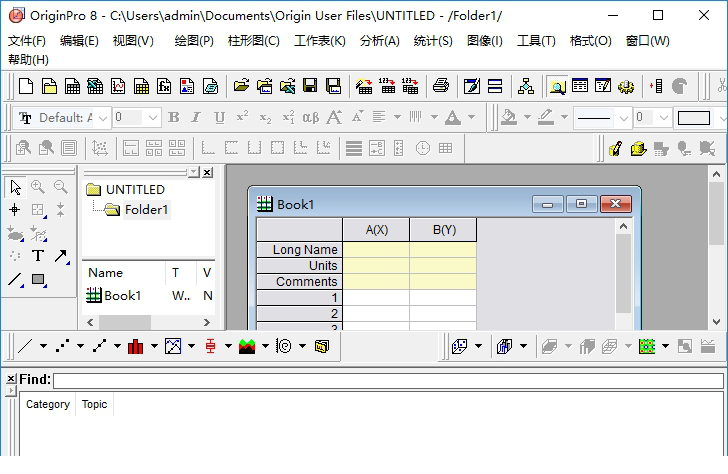This screenshot has height=474, width=728.
Task: Click cell A row 1 in Book1
Action: click(376, 298)
